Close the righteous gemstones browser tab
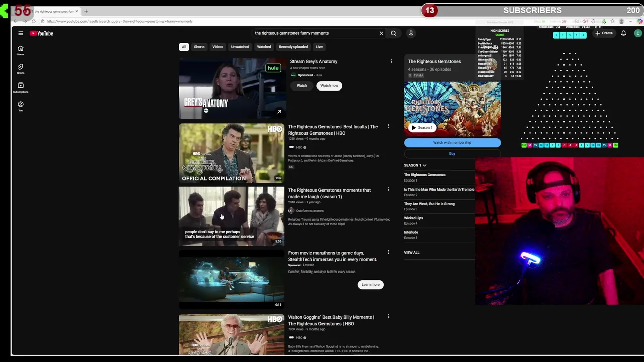Screen dimensions: 644x362 click(x=77, y=11)
